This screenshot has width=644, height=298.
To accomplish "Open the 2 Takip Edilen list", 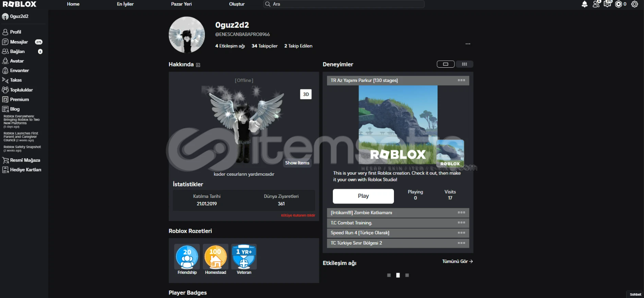I will click(298, 46).
